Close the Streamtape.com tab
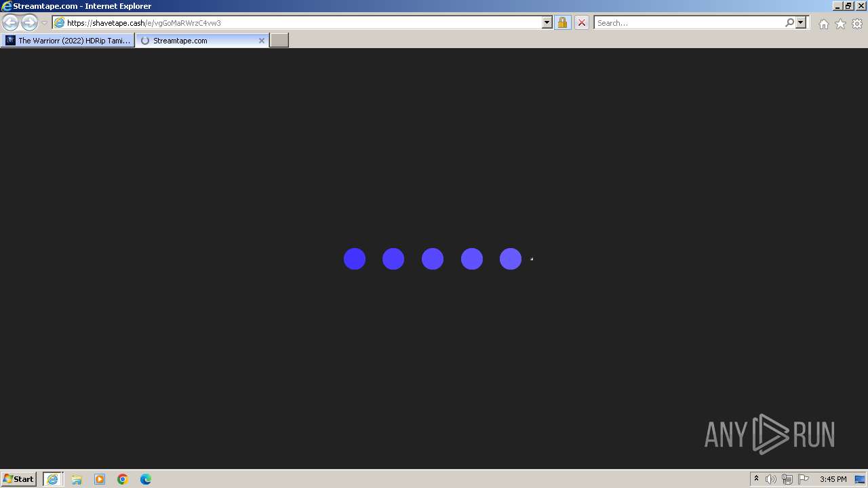This screenshot has width=868, height=488. 262,41
